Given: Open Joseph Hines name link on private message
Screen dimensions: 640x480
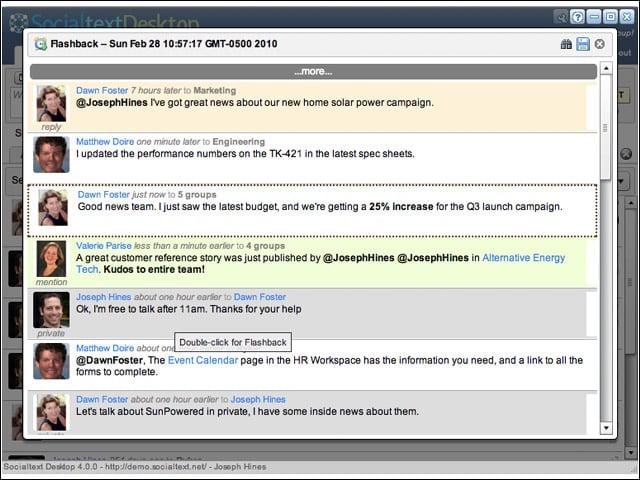Looking at the screenshot, I should click(104, 297).
